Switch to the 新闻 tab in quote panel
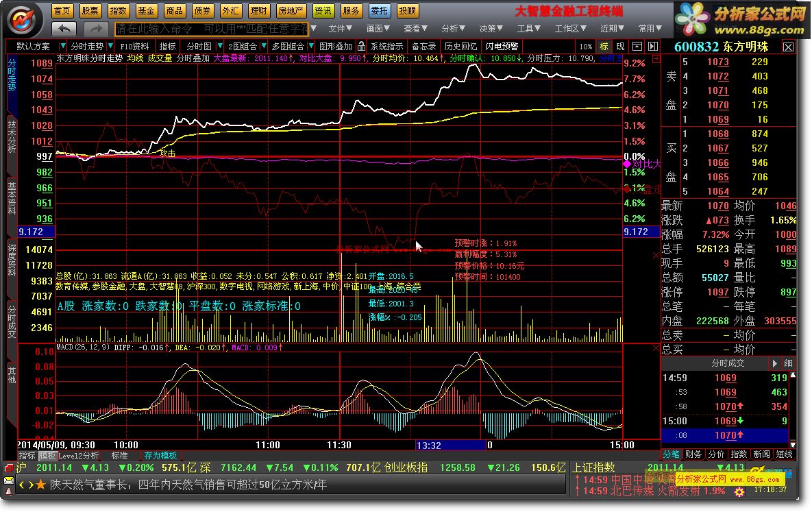 click(762, 454)
